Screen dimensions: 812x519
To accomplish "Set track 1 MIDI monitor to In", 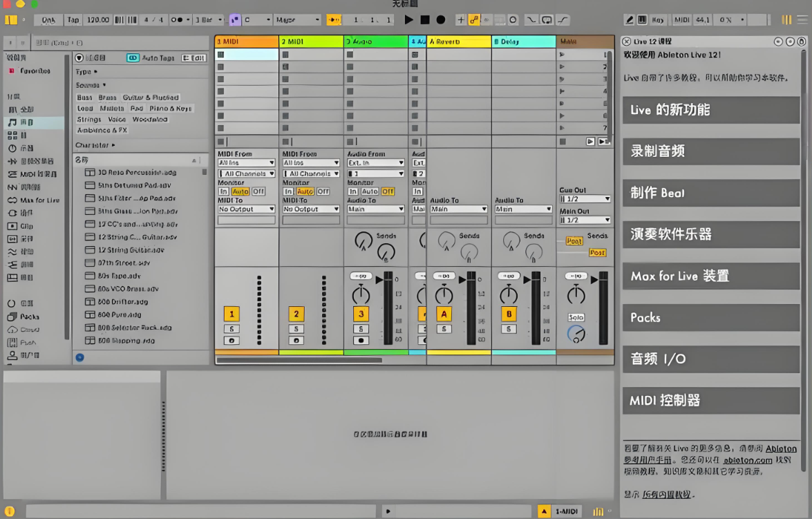I will coord(223,191).
